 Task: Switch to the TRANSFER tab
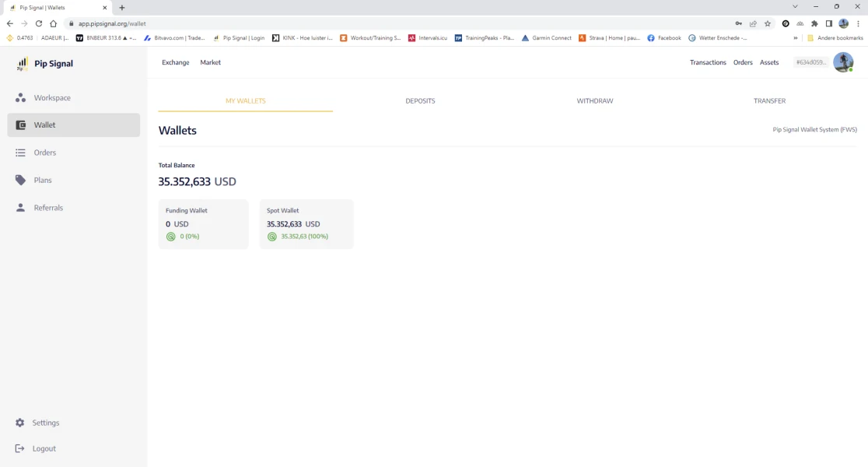[x=769, y=101]
